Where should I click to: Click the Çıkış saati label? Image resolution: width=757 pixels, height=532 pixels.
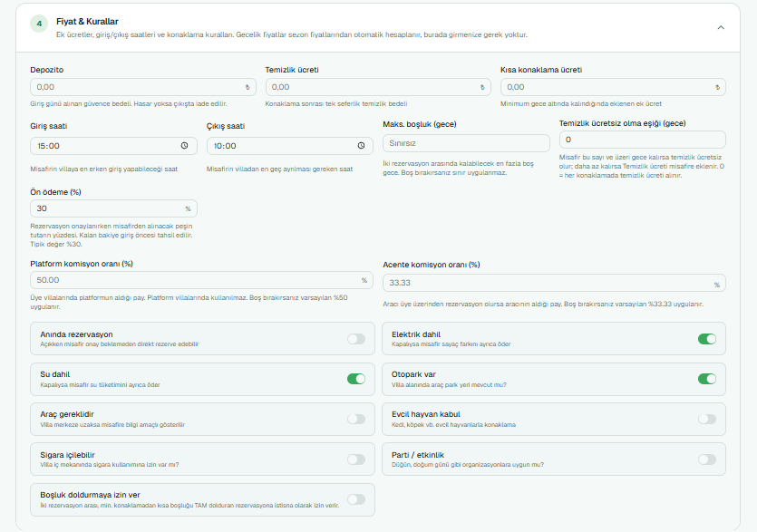coord(226,126)
